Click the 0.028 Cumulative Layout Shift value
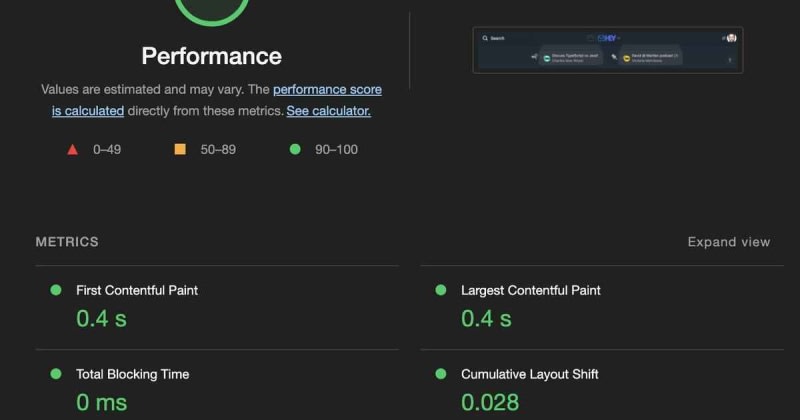 click(490, 402)
